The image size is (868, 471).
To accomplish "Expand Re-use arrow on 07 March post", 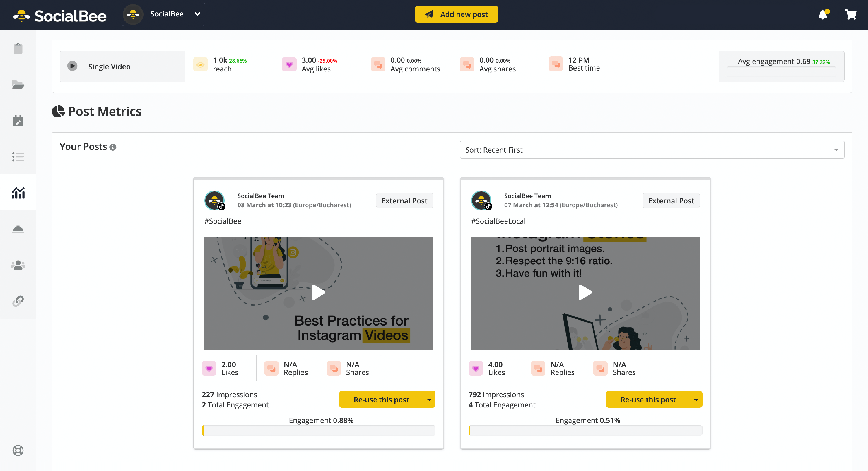I will 696,400.
